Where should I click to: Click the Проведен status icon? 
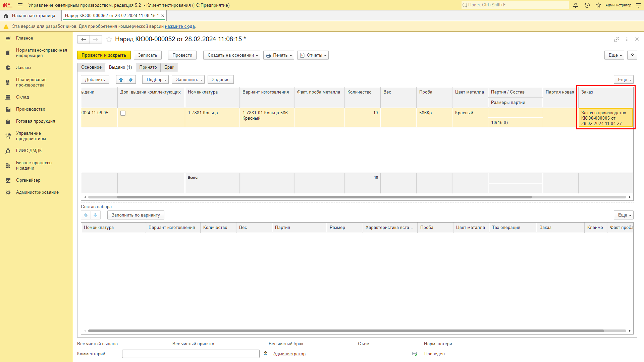[415, 354]
